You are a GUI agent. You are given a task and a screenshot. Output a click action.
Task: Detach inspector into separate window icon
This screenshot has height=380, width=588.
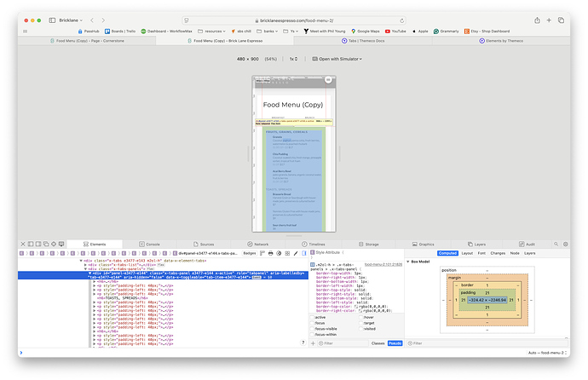46,244
